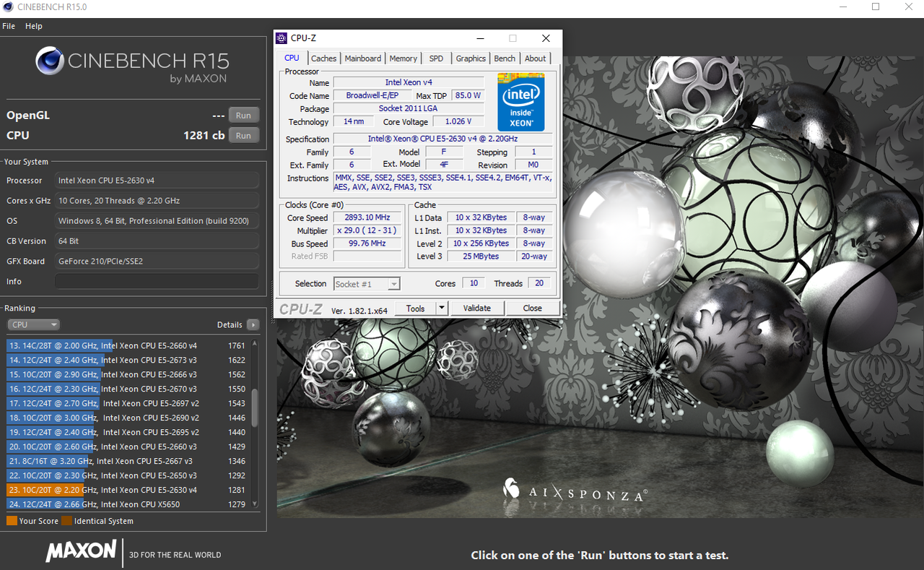Viewport: 924px width, 570px height.
Task: Switch to the Memory tab in CPU-Z
Action: (403, 59)
